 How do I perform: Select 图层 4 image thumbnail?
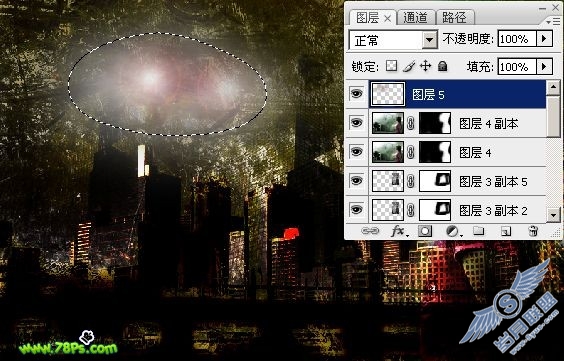388,152
